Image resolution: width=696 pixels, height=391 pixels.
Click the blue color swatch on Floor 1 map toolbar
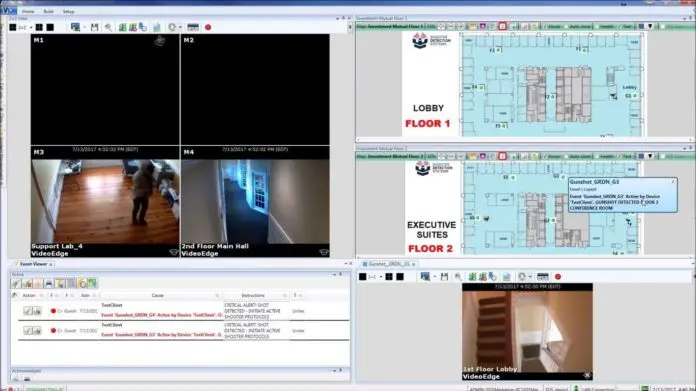641,27
